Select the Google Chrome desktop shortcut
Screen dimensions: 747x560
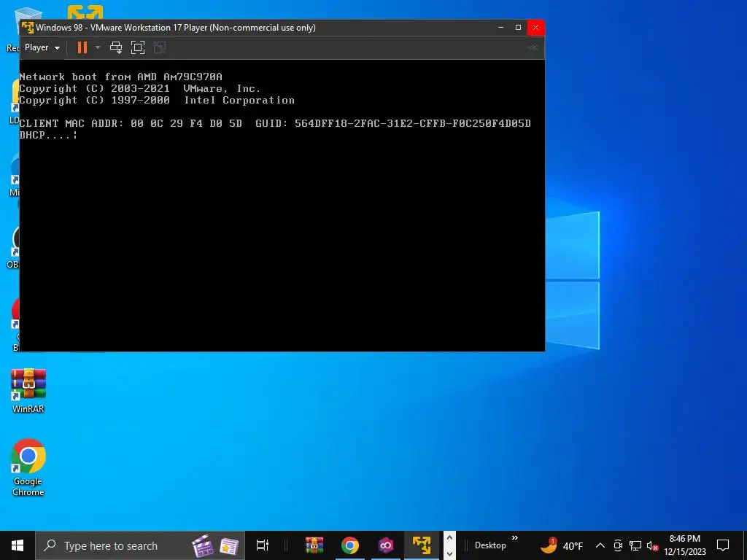pos(28,467)
